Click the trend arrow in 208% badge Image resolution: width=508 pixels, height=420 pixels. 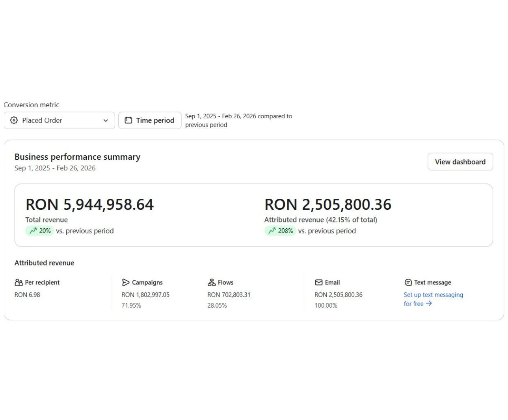click(272, 231)
